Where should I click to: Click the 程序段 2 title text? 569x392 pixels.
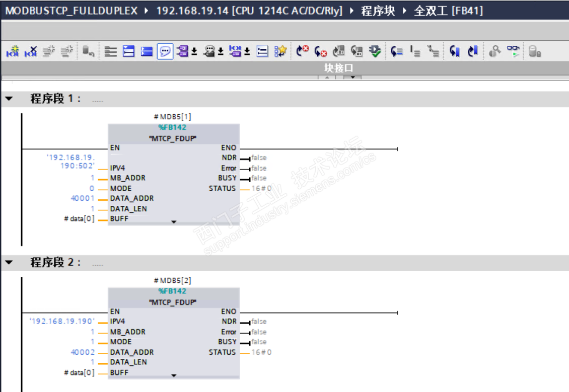click(55, 262)
